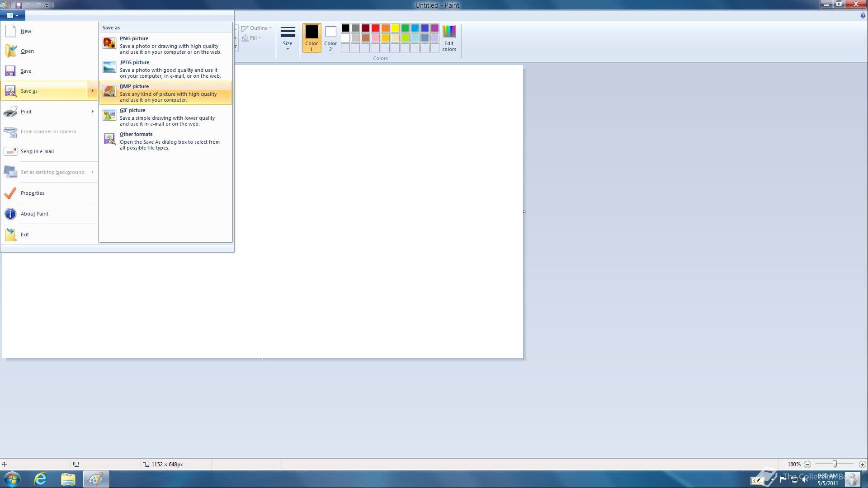Click the Action Center flag icon

pyautogui.click(x=783, y=479)
